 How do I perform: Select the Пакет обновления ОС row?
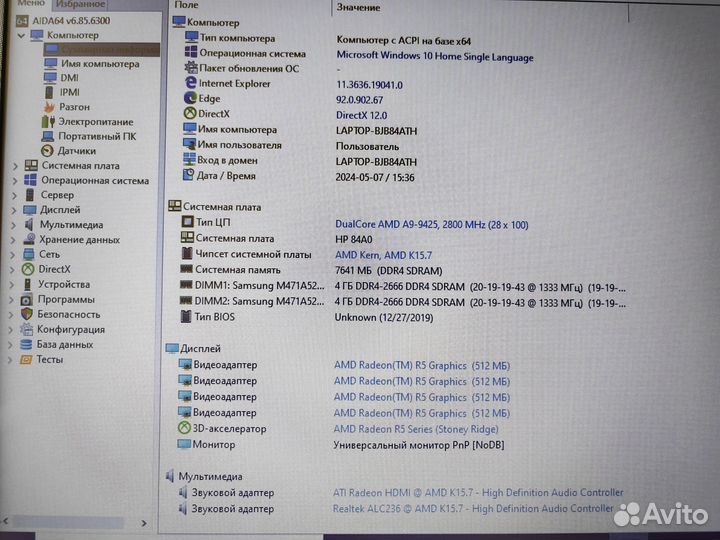[x=263, y=68]
